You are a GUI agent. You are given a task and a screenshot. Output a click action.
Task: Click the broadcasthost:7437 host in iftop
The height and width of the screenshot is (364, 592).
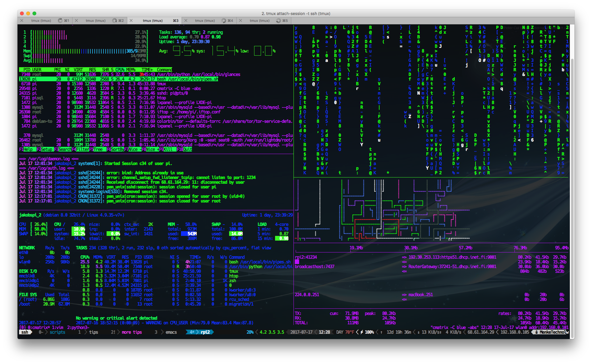point(314,267)
